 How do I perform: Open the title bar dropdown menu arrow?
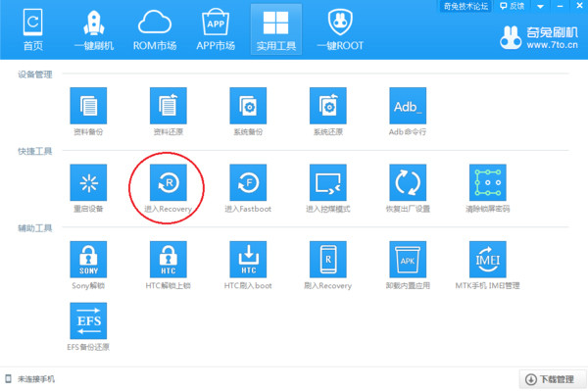click(540, 7)
